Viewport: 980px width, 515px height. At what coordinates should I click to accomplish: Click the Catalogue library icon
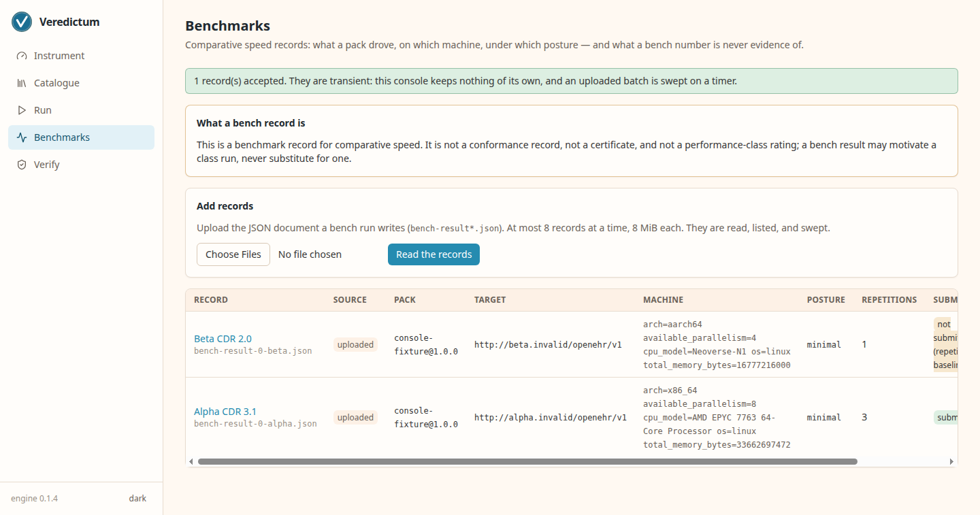tap(22, 83)
